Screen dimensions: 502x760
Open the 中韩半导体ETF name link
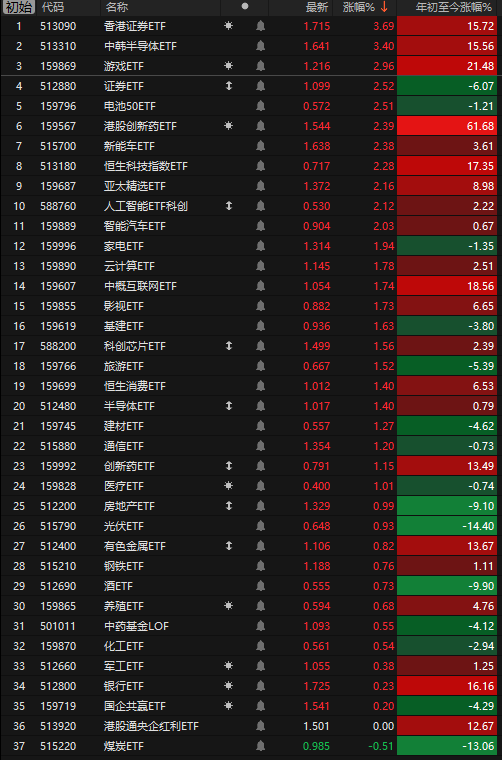point(141,46)
